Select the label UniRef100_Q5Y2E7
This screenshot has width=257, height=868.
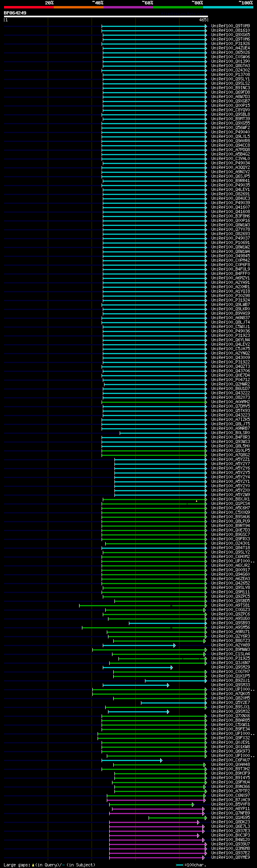[x=230, y=702]
